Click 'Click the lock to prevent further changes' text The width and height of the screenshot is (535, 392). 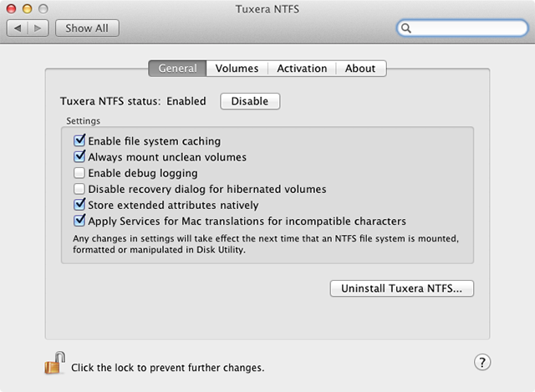167,368
